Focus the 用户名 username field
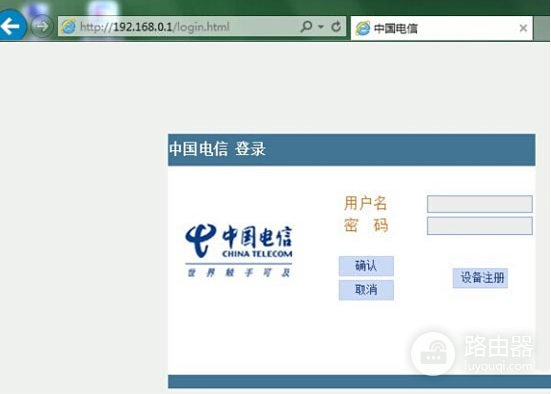Screen dimensions: 551x394 point(480,204)
